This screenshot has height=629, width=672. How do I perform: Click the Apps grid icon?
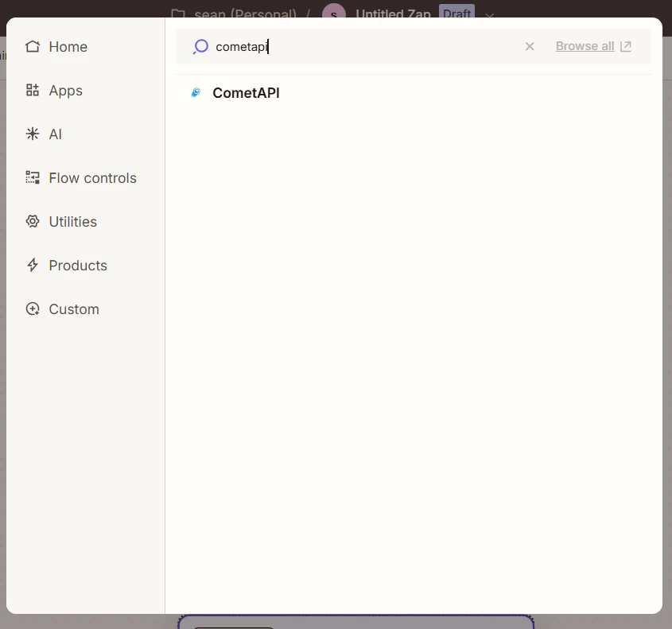click(x=33, y=90)
